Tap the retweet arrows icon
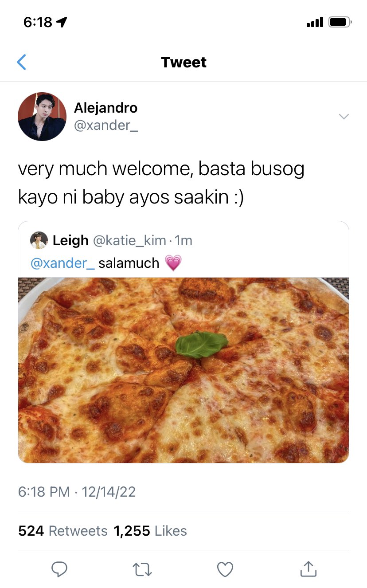The height and width of the screenshot is (588, 367). pyautogui.click(x=143, y=569)
